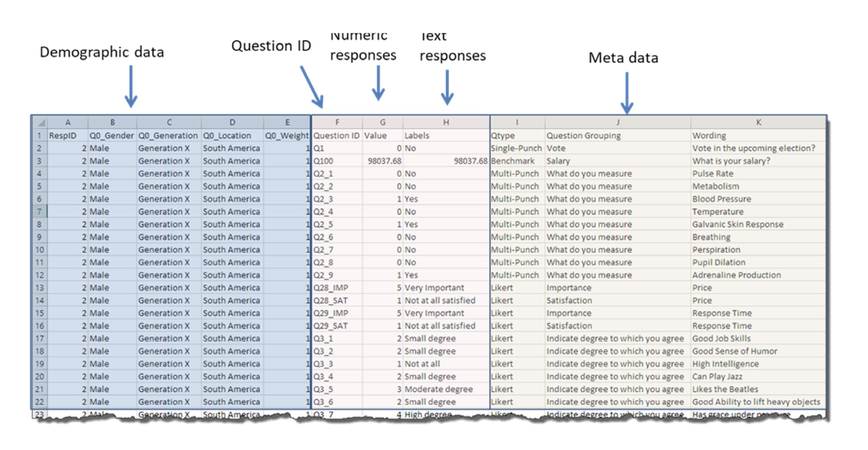Image resolution: width=868 pixels, height=450 pixels.
Task: Select the Q29_IMP question ID cell
Action: (337, 313)
